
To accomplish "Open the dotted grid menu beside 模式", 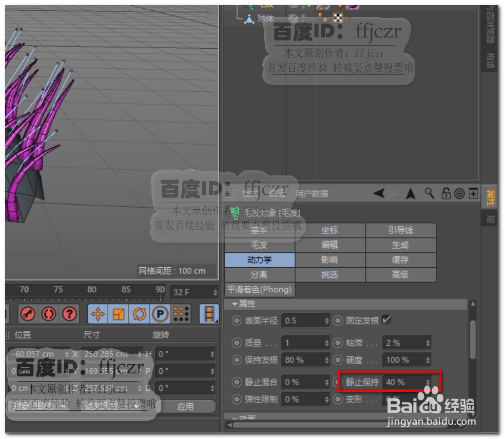I will pyautogui.click(x=231, y=193).
